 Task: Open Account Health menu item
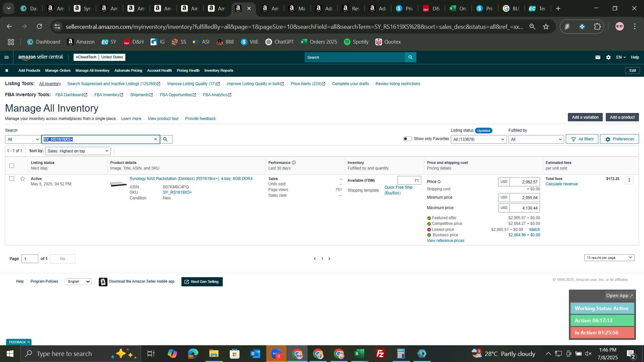coord(159,70)
